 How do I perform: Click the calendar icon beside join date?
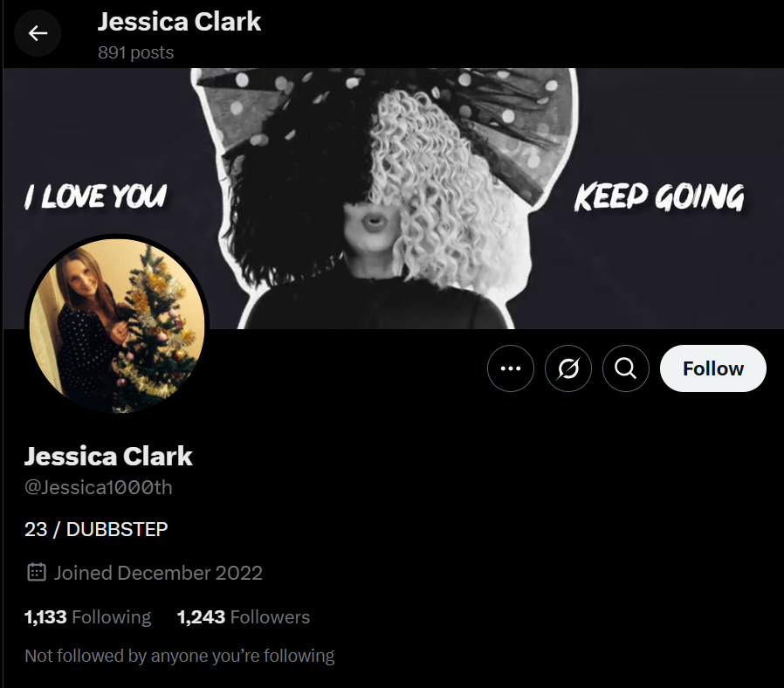37,572
